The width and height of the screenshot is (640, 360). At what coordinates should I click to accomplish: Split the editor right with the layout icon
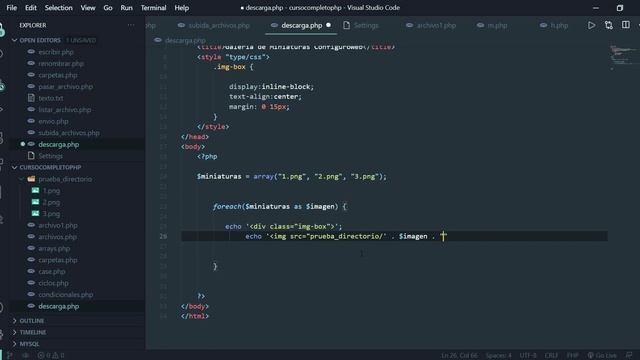[x=626, y=25]
